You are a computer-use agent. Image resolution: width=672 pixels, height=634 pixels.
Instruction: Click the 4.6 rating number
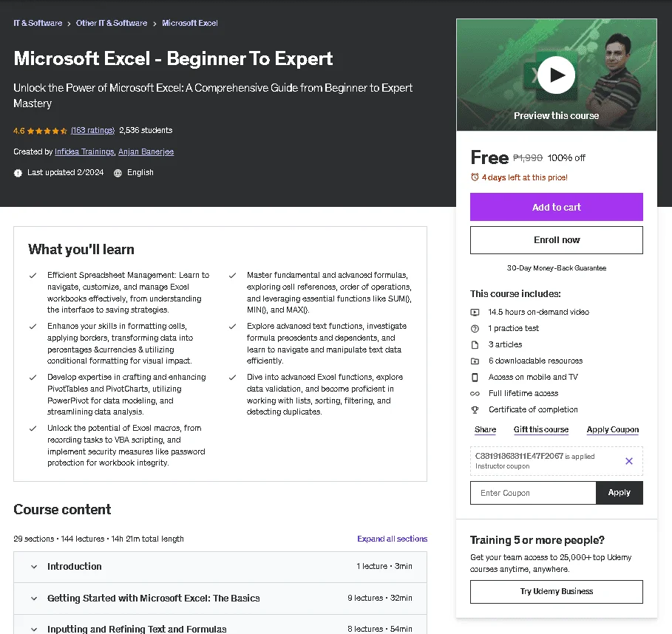pyautogui.click(x=19, y=131)
